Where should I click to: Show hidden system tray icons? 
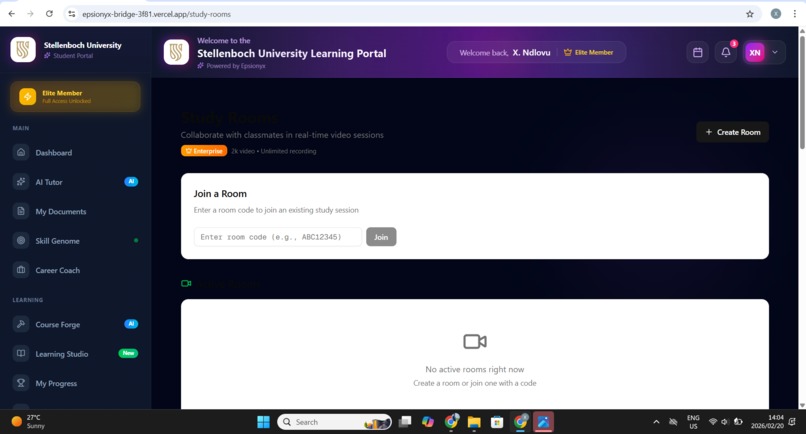pos(656,422)
